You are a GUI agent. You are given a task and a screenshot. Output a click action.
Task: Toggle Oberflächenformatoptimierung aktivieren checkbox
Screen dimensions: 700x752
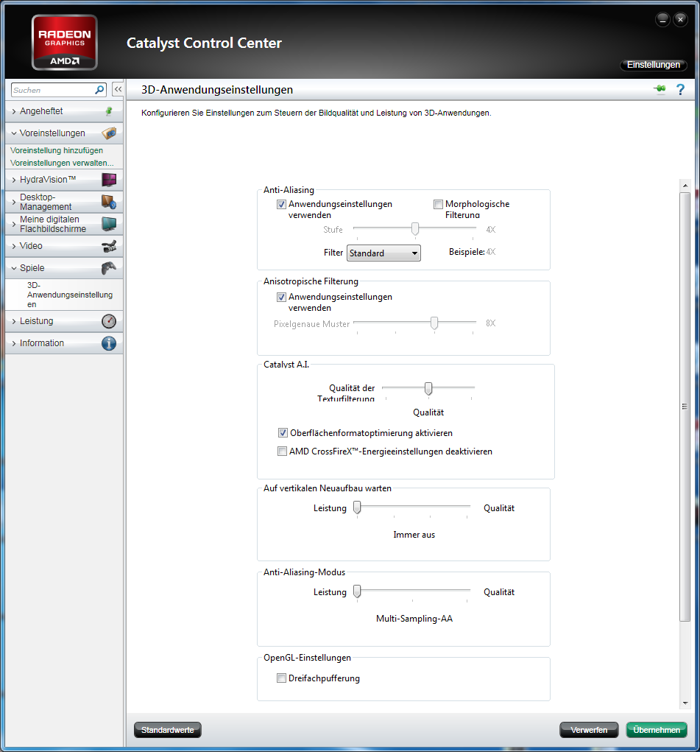(x=283, y=433)
